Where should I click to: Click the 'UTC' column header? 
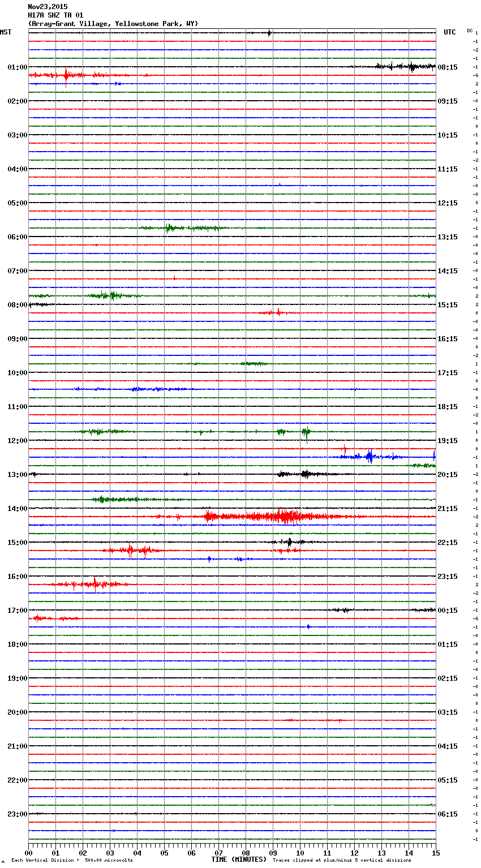(x=450, y=32)
